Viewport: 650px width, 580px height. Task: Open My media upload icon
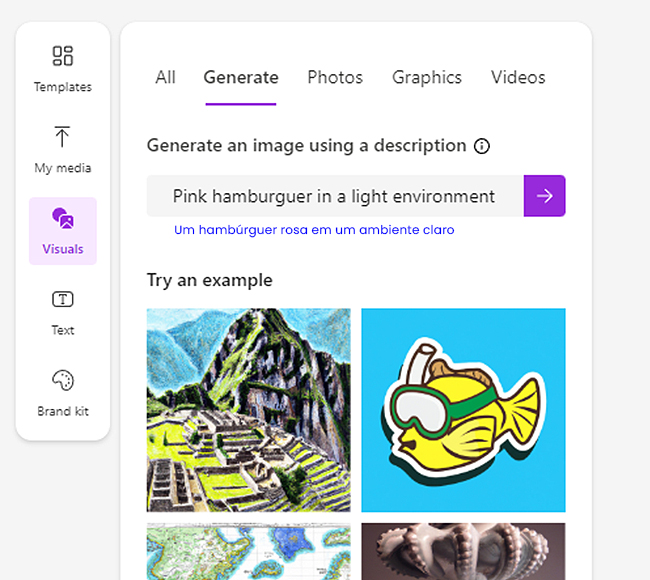point(62,137)
